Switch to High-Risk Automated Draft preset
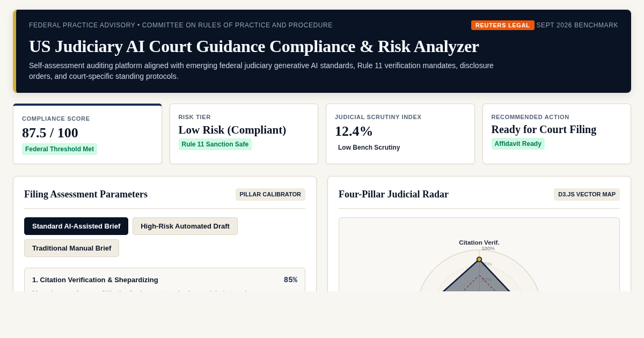The width and height of the screenshot is (644, 338). coord(185,226)
